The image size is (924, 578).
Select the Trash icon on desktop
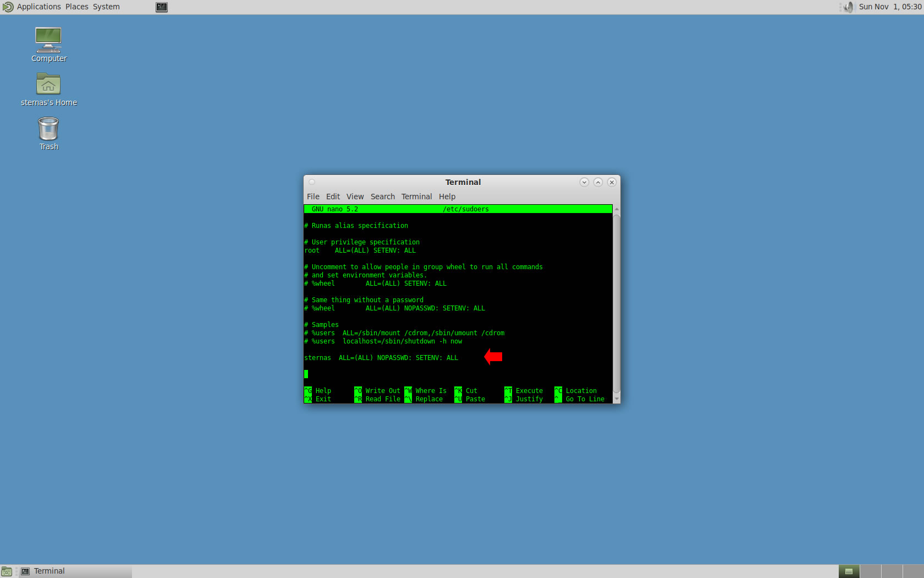(48, 129)
